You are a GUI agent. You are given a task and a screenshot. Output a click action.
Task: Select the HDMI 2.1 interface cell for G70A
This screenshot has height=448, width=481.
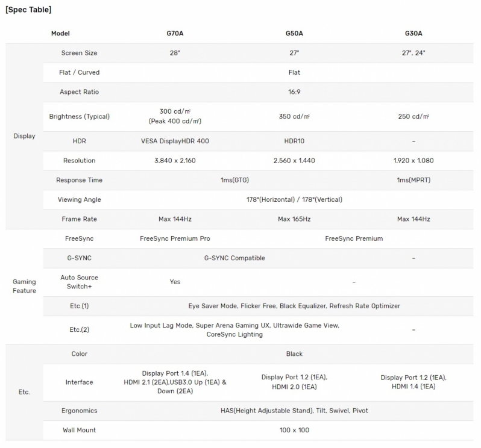[175, 382]
